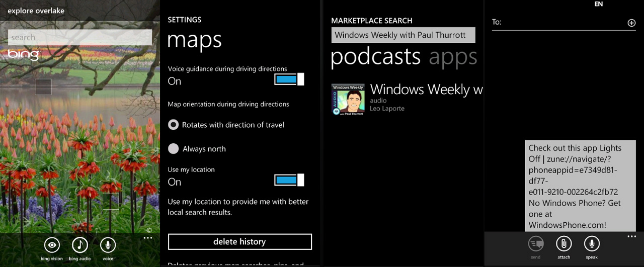Click Leo Laporte author text
Viewport: 644px width, 267px height.
click(x=387, y=109)
